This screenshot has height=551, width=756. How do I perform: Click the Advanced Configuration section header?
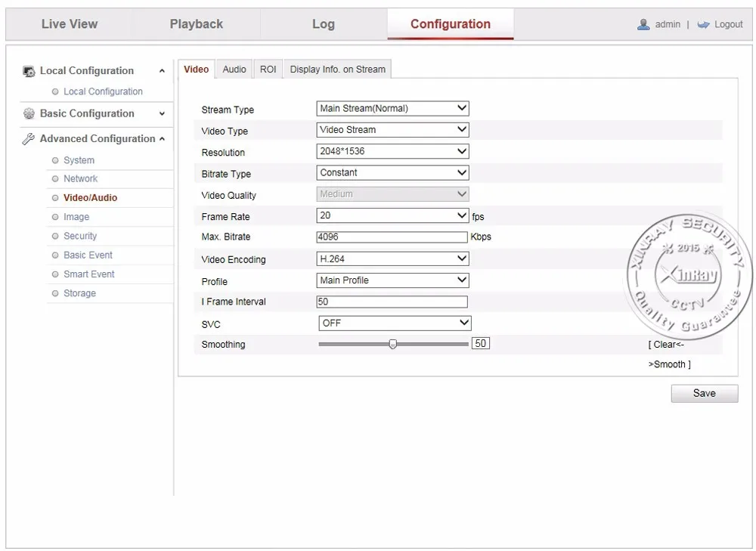97,139
